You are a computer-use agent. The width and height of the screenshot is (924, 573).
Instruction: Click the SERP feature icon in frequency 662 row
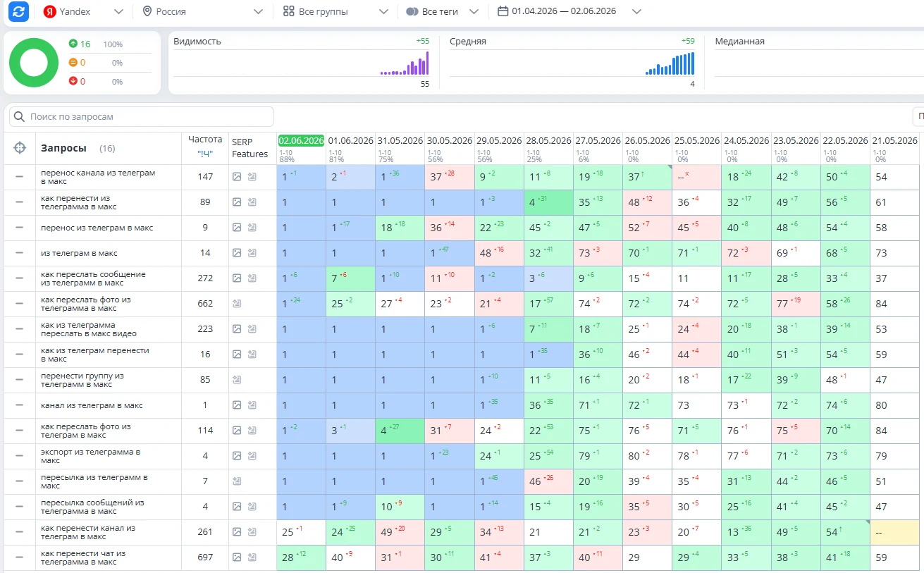(x=237, y=304)
